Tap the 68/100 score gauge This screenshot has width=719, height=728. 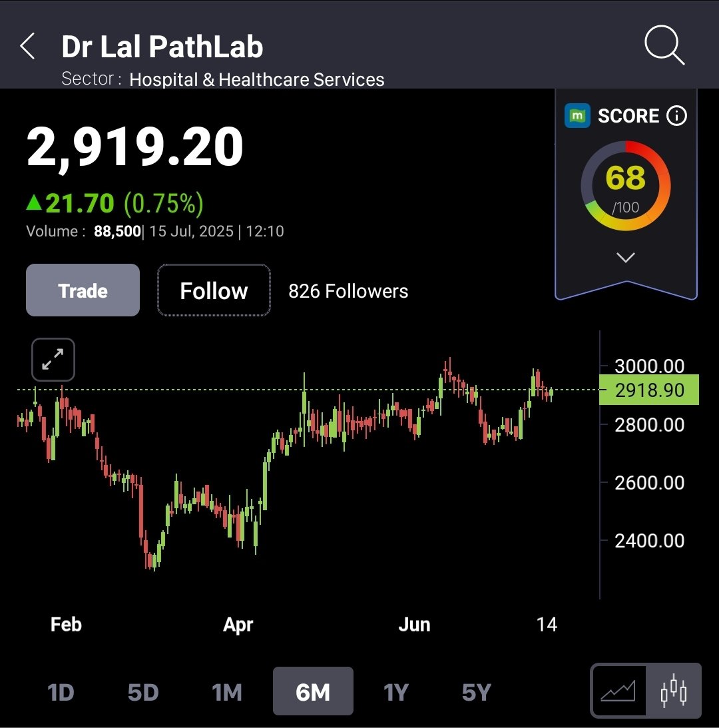(x=625, y=186)
